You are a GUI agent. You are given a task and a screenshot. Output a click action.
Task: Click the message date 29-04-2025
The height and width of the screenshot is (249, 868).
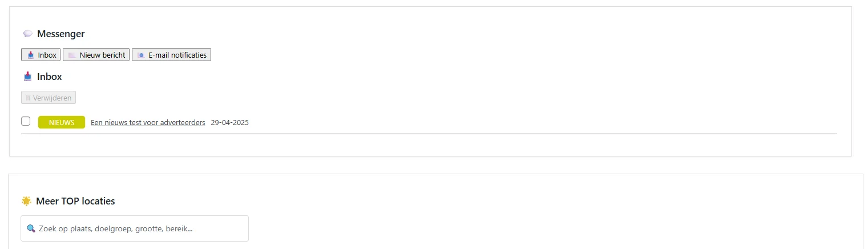coord(230,123)
